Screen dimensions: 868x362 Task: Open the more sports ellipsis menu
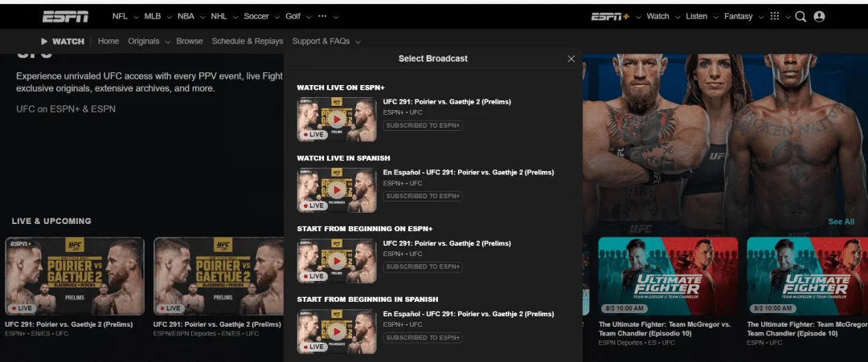pyautogui.click(x=322, y=17)
